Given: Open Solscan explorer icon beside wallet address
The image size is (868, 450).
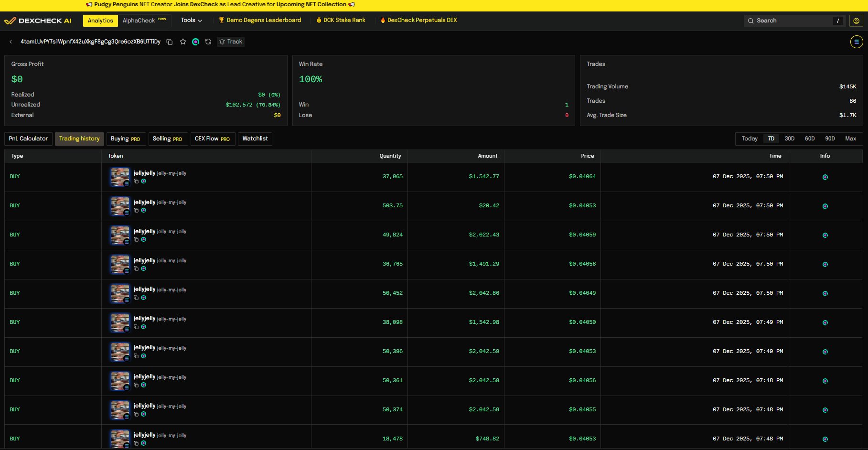Looking at the screenshot, I should click(x=195, y=42).
